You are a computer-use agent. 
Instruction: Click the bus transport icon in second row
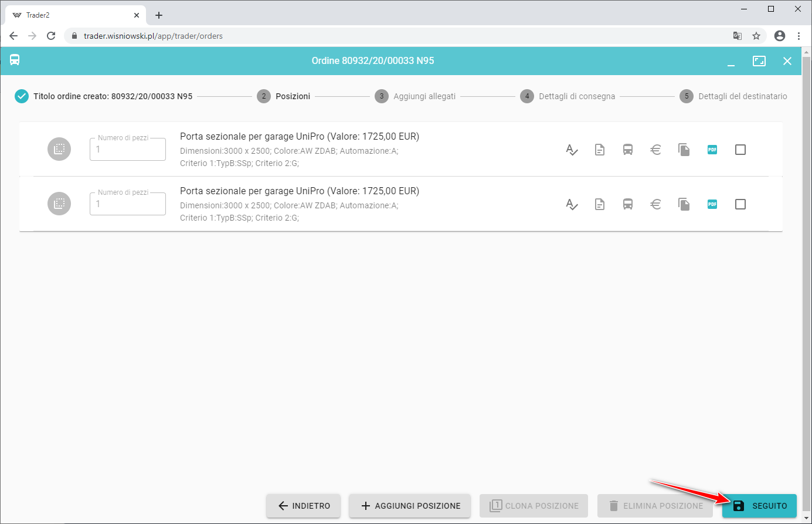(628, 204)
